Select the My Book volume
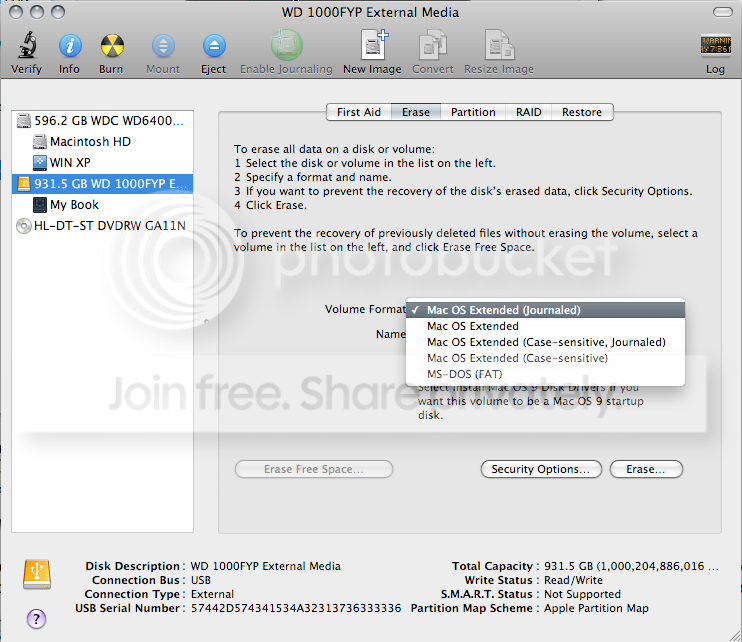The image size is (742, 642). click(x=74, y=205)
